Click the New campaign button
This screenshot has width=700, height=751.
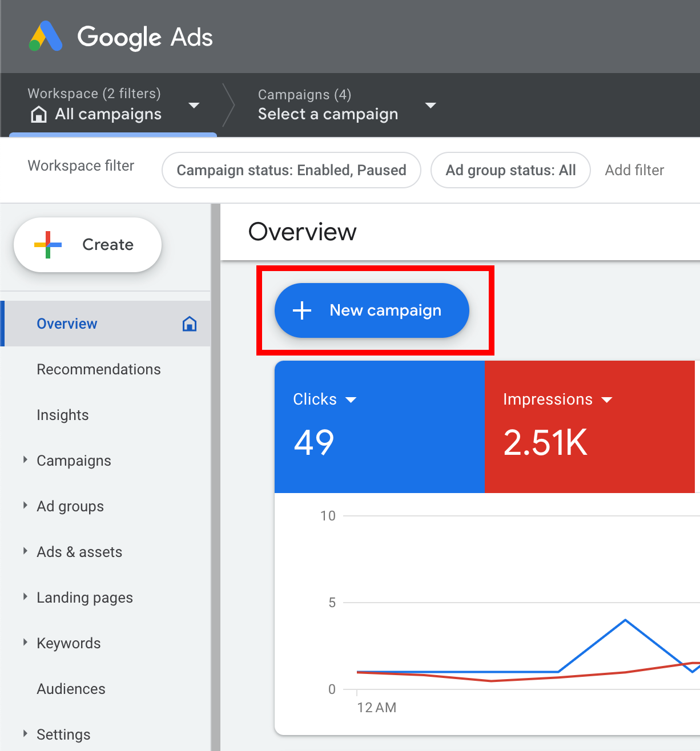click(x=372, y=310)
